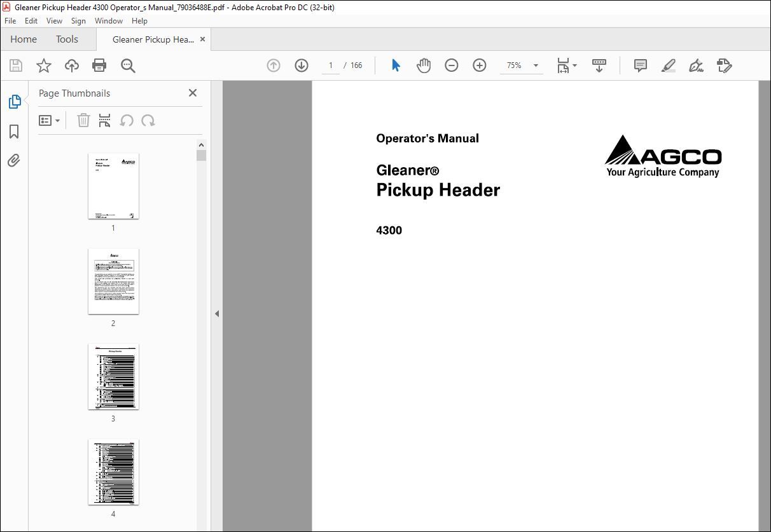
Task: Close the Page Thumbnails panel
Action: [x=192, y=93]
